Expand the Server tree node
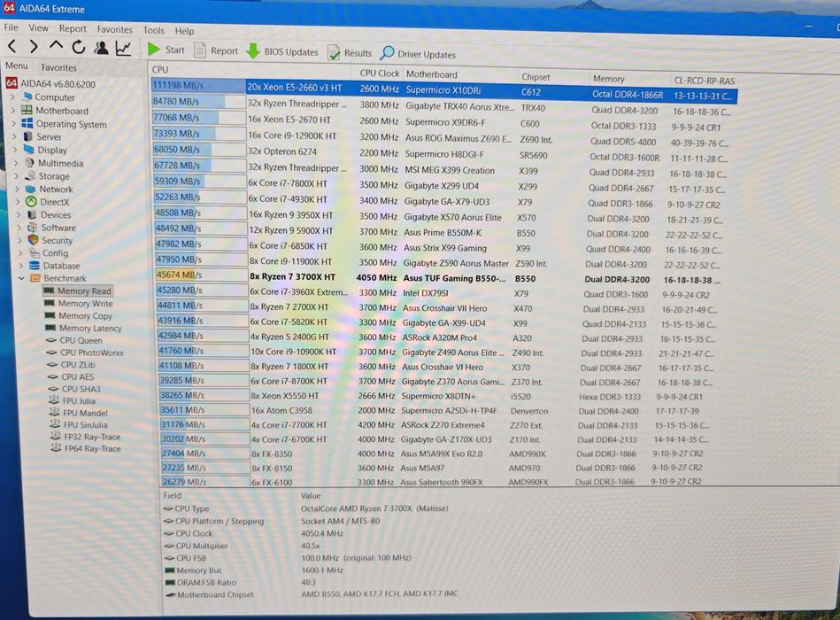840x620 pixels. click(14, 136)
